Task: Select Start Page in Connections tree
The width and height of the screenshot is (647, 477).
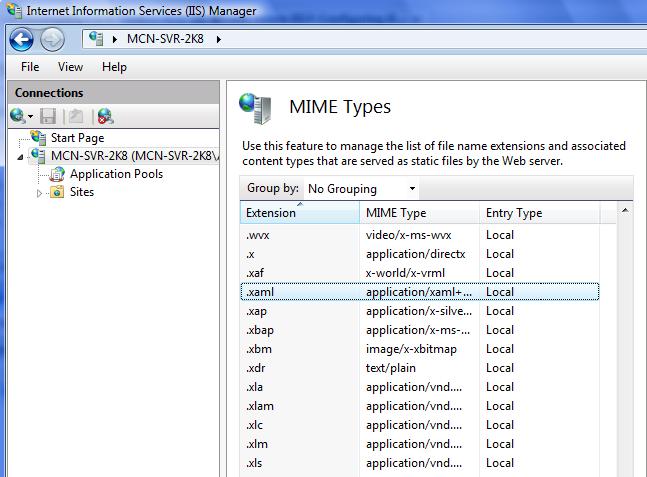Action: pos(78,138)
